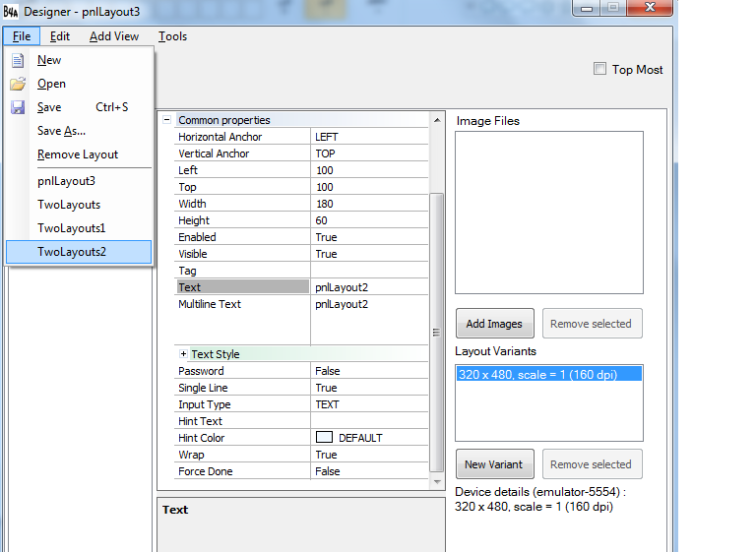The height and width of the screenshot is (552, 756).
Task: Click the B4A icon in title bar
Action: click(x=11, y=11)
